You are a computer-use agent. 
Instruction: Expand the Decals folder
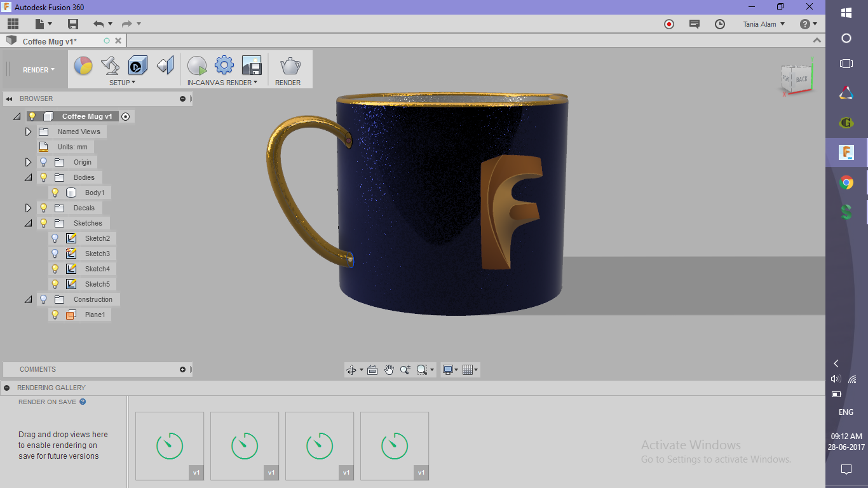tap(27, 208)
